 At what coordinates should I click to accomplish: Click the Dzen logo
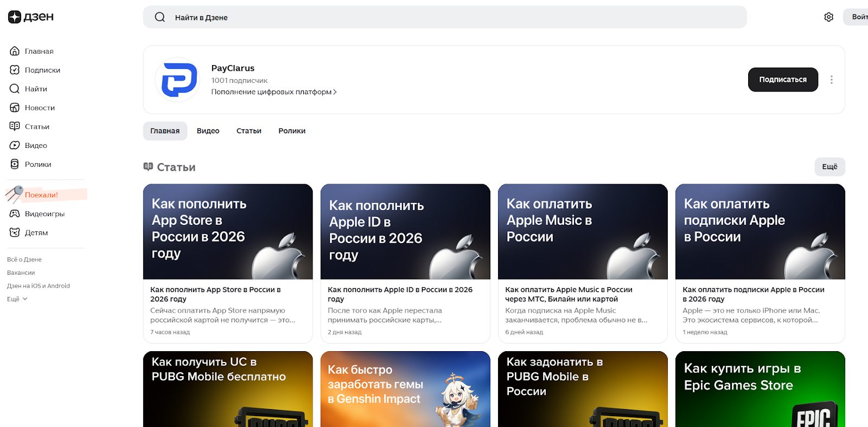pyautogui.click(x=30, y=17)
